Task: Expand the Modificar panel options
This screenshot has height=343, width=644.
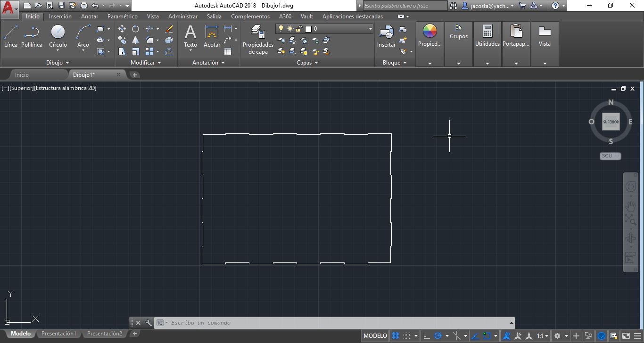Action: [146, 63]
